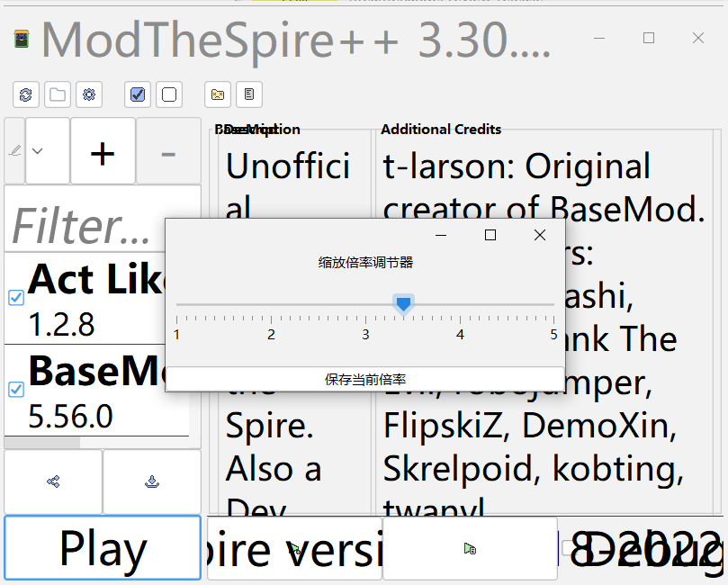The image size is (728, 585).
Task: Open settings gear in toolbar
Action: pos(89,94)
